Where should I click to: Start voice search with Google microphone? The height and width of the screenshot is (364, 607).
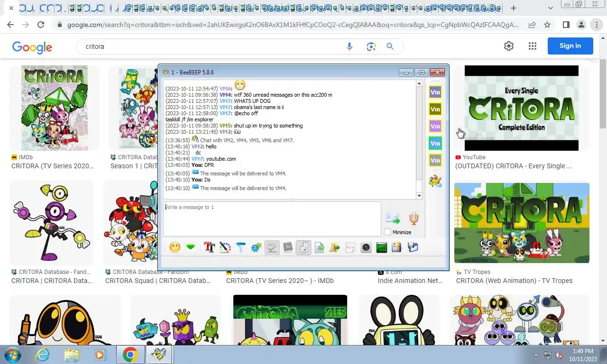pos(349,46)
